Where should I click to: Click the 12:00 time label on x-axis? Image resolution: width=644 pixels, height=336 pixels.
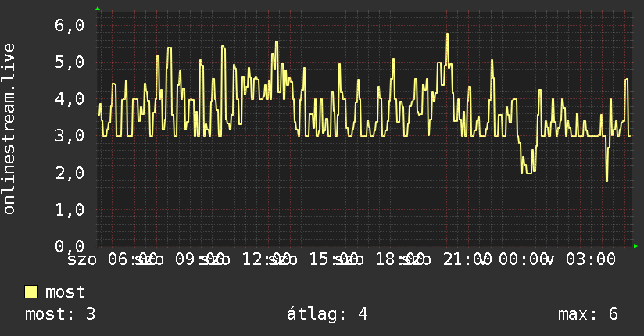click(267, 259)
